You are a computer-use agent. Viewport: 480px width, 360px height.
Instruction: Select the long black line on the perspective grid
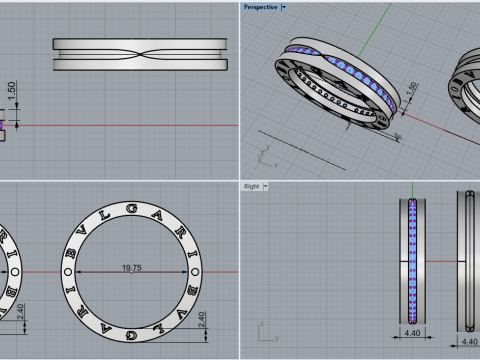pos(302,150)
